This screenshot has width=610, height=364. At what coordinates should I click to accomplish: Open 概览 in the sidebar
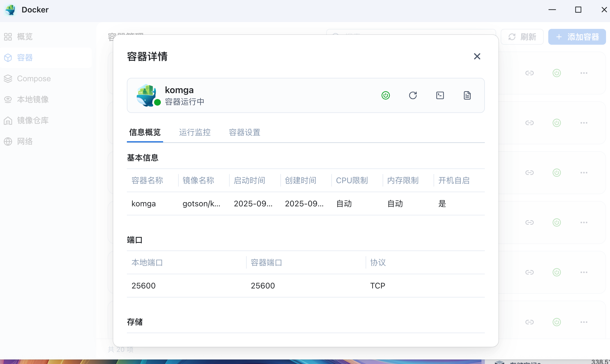(25, 37)
